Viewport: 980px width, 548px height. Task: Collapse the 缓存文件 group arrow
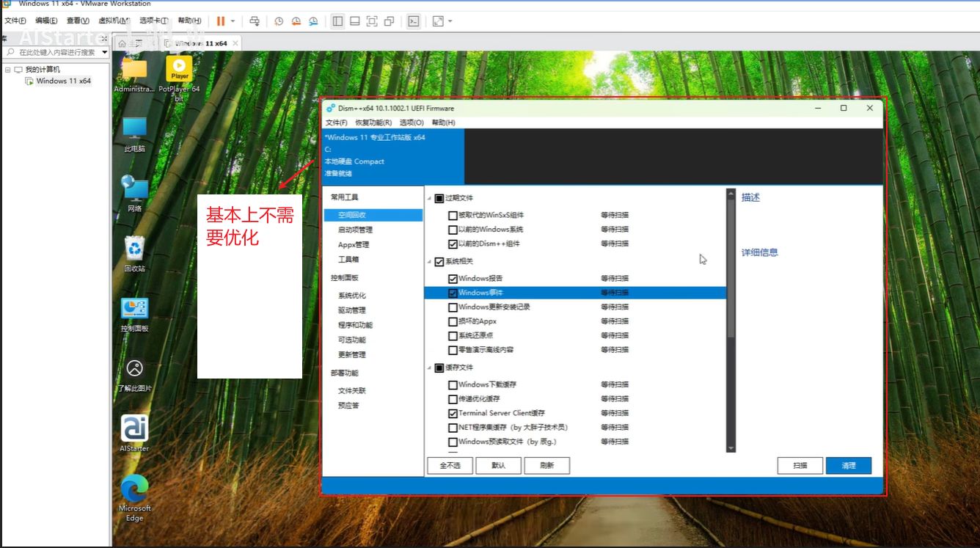click(x=429, y=368)
